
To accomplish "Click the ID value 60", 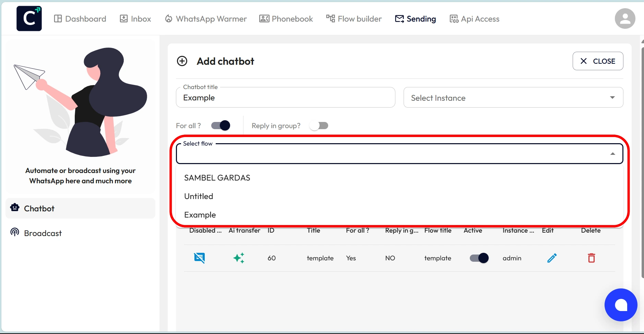I will click(x=272, y=258).
